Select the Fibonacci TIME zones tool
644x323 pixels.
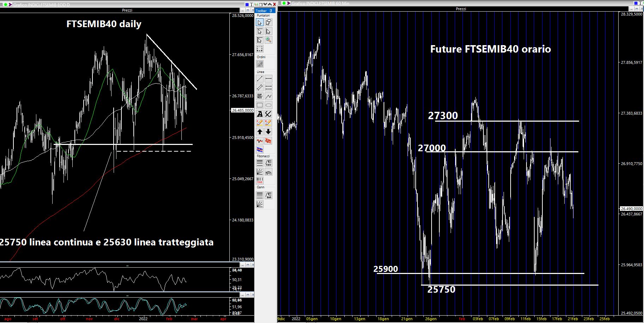tap(260, 181)
